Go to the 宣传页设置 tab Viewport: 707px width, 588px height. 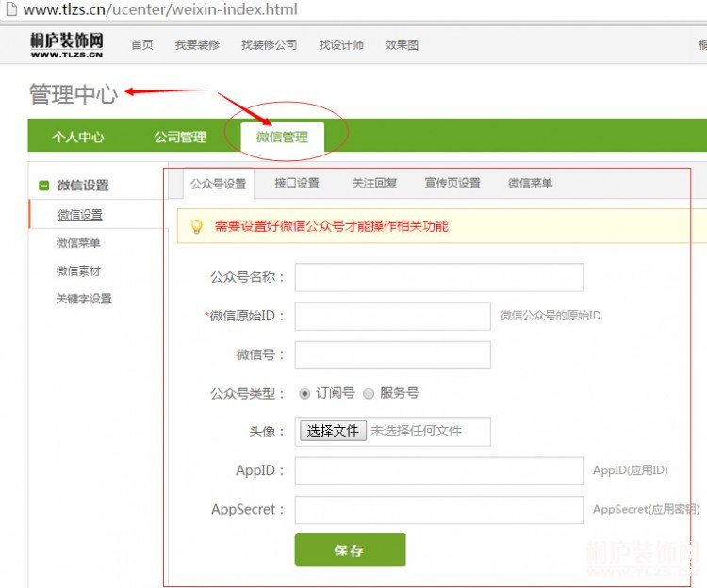click(452, 183)
